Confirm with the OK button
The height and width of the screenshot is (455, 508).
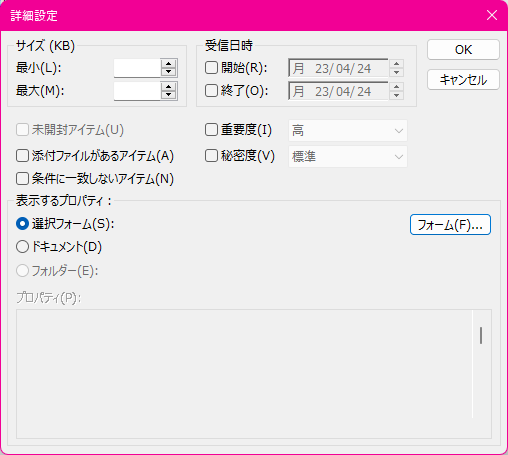[x=463, y=50]
